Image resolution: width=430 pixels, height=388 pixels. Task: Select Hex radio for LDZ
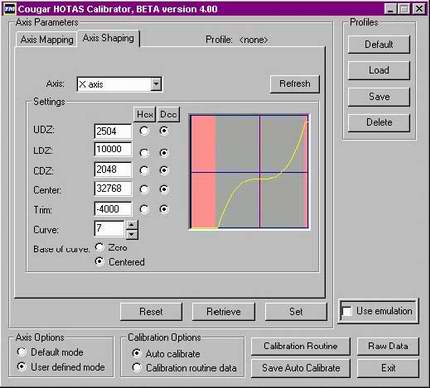click(x=144, y=153)
